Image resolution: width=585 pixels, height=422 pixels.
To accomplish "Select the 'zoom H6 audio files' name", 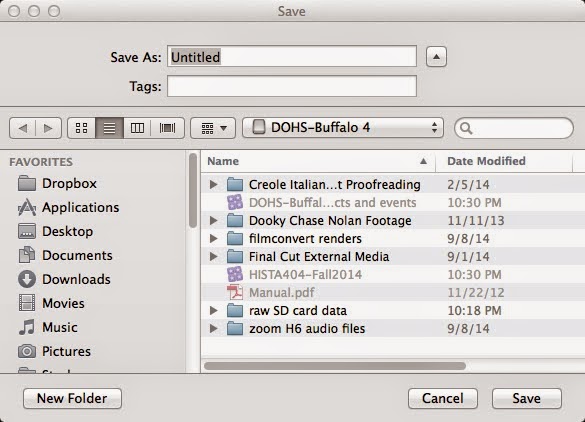I will (x=307, y=328).
